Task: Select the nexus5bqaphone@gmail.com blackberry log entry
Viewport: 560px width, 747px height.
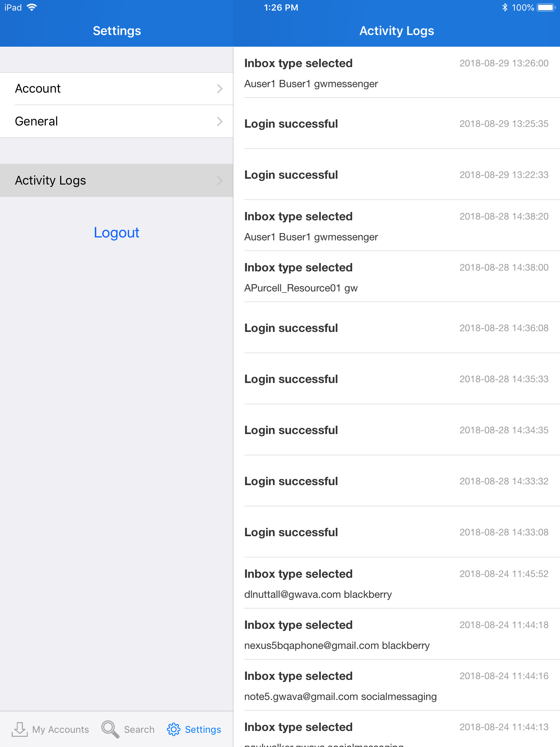Action: coord(396,635)
